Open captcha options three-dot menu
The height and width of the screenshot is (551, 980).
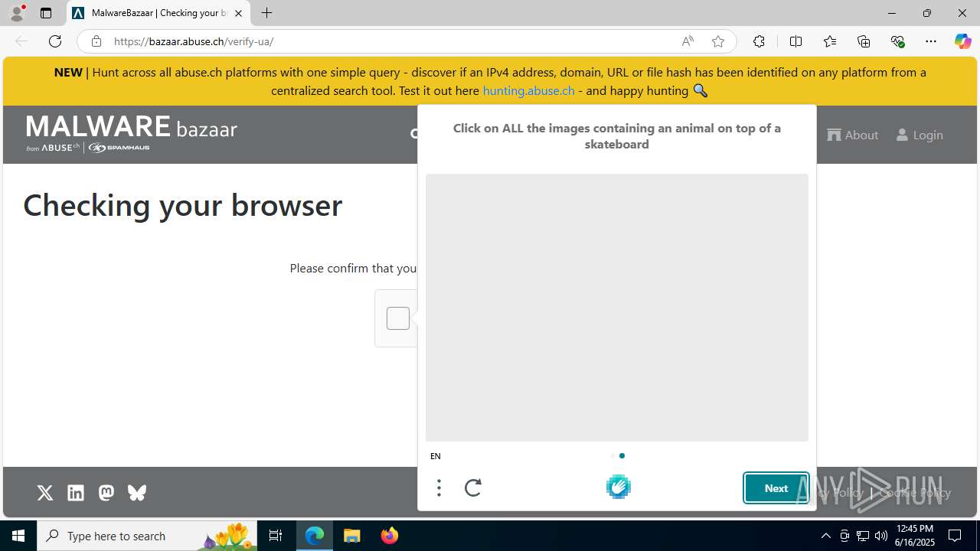click(x=439, y=487)
